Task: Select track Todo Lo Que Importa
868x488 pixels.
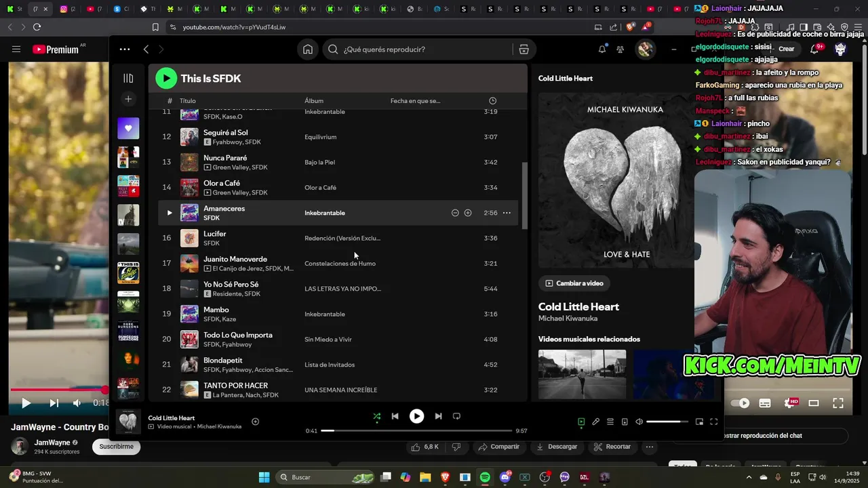Action: (x=338, y=339)
